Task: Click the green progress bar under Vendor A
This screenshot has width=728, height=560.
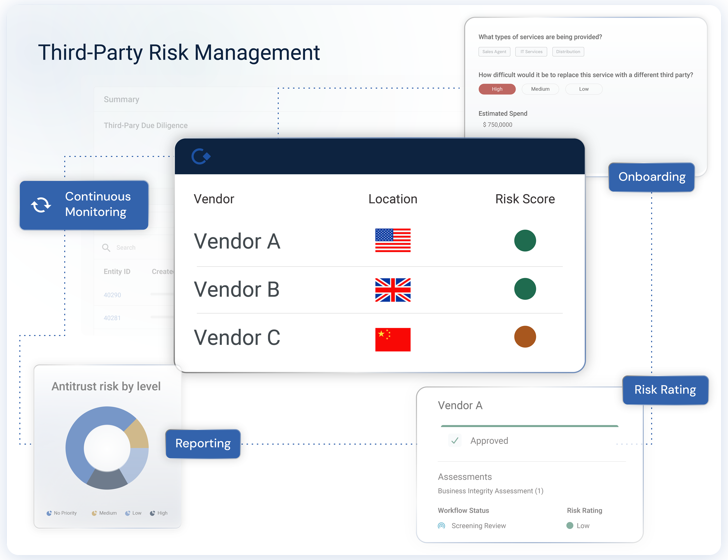Action: (x=529, y=426)
